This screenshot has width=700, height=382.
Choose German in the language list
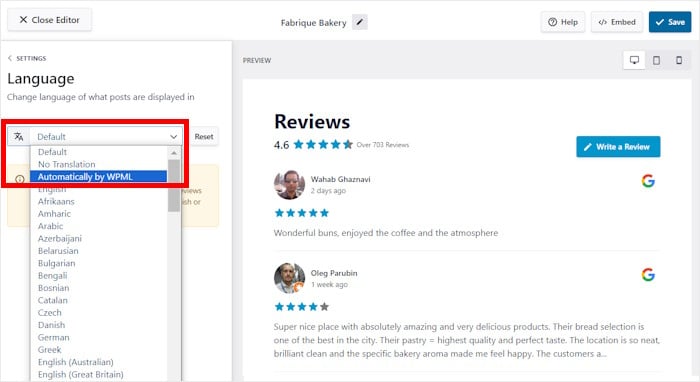99,337
